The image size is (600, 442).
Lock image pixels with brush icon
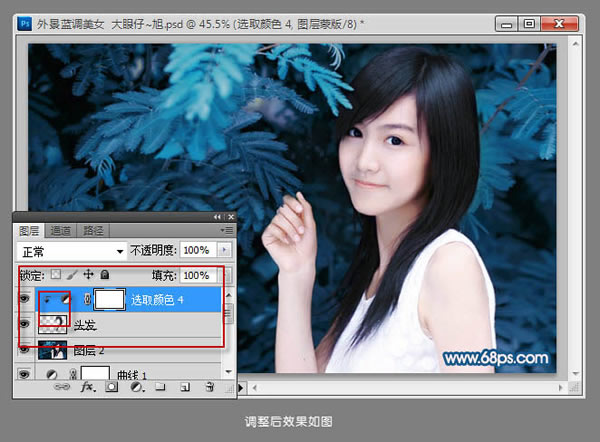(x=72, y=275)
